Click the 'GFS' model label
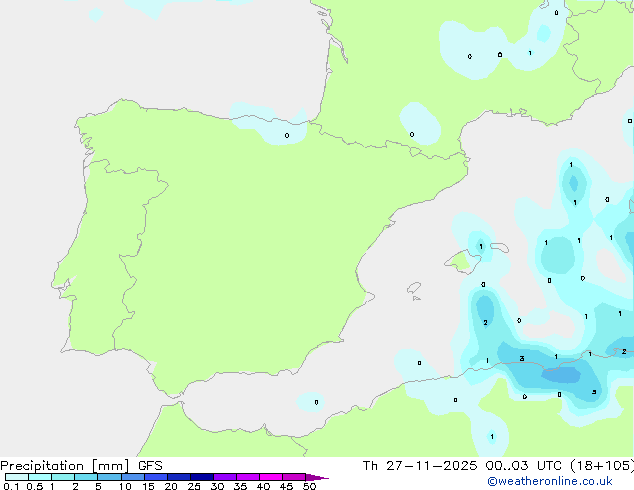Screen dimensions: 634x490 150,466
